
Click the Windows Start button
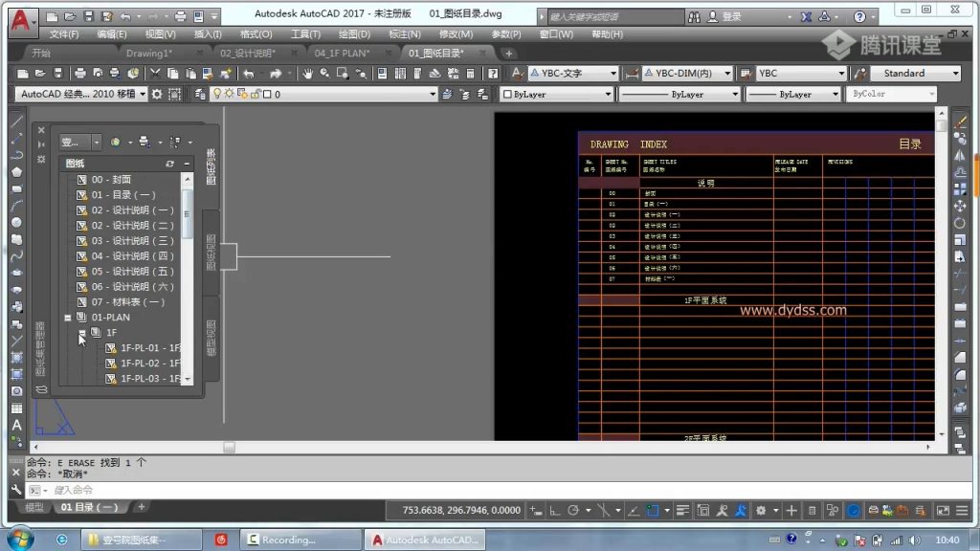point(21,540)
